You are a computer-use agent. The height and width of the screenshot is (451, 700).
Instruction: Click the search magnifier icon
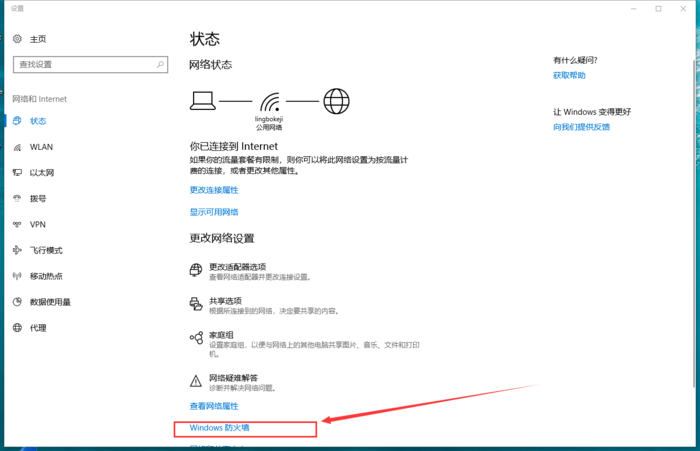pos(160,64)
